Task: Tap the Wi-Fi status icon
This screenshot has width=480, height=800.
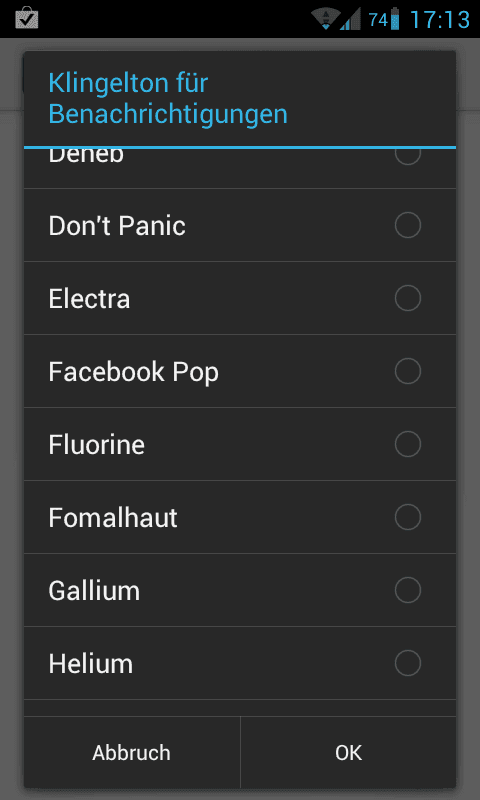Action: click(x=325, y=18)
